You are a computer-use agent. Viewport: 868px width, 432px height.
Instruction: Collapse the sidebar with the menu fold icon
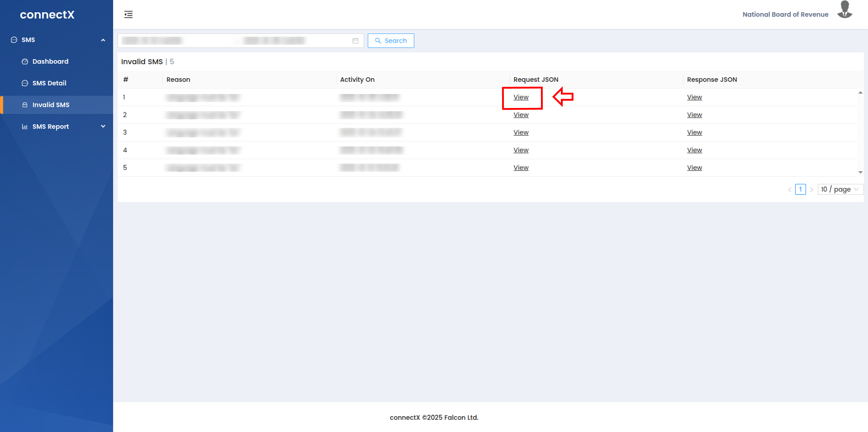tap(128, 14)
